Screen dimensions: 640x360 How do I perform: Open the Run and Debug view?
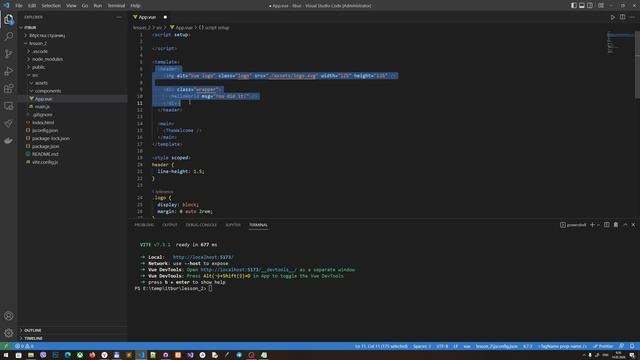(x=9, y=71)
